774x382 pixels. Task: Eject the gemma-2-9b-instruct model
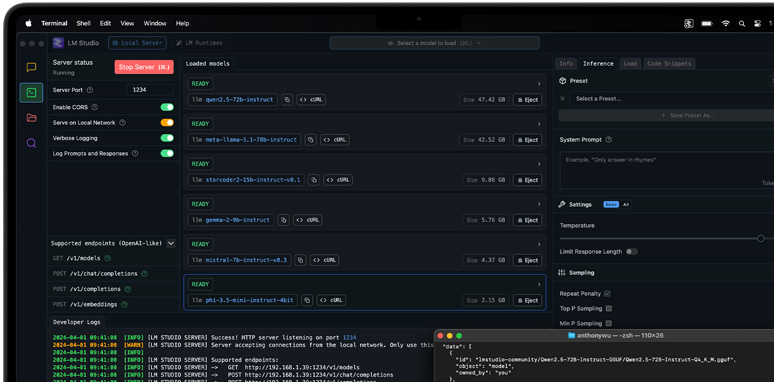point(527,220)
